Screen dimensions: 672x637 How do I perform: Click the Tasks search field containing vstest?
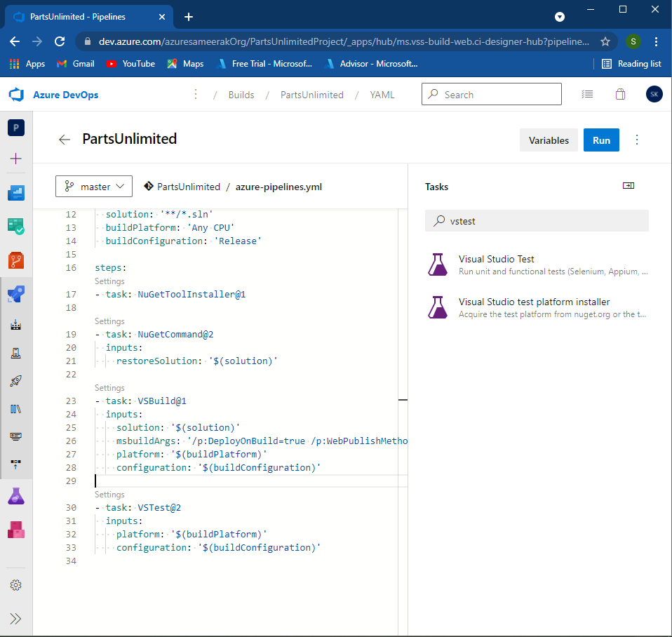(x=537, y=221)
